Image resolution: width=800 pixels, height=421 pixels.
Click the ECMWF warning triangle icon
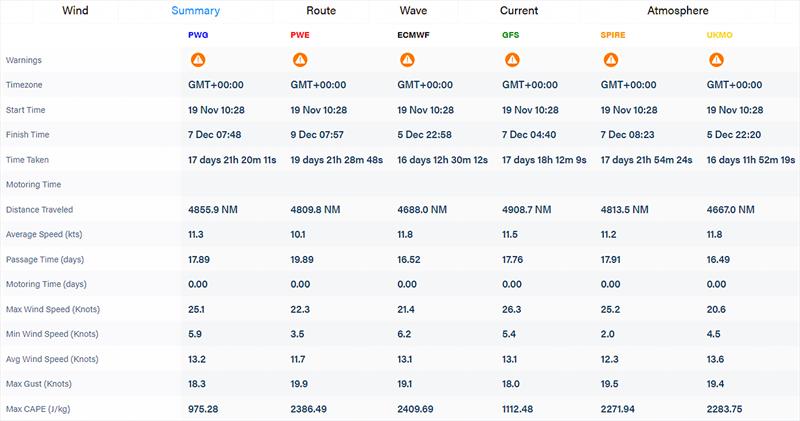pos(406,60)
